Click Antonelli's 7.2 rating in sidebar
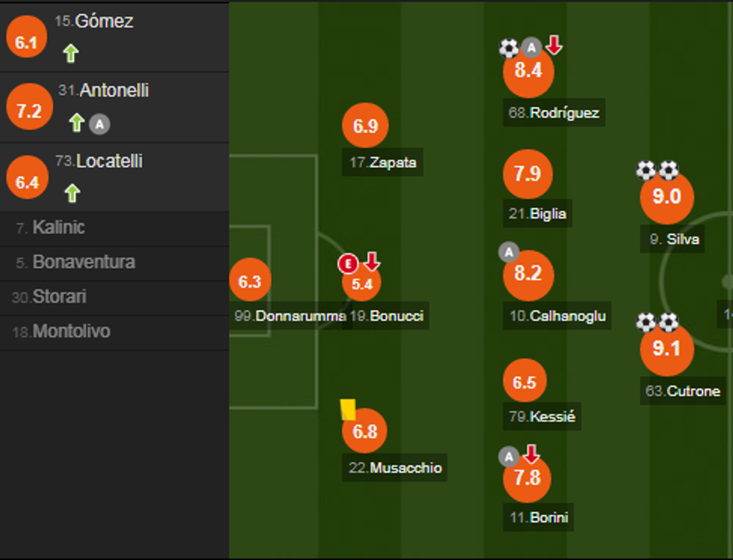Image resolution: width=733 pixels, height=560 pixels. pos(28,111)
